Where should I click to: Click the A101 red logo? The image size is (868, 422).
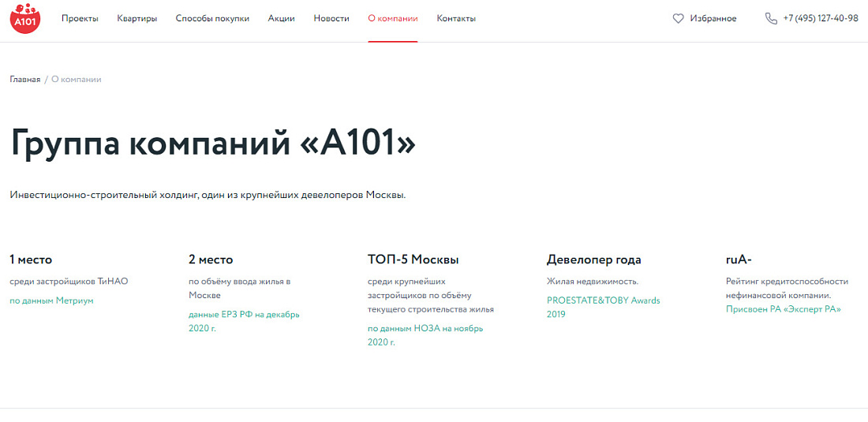click(x=25, y=18)
